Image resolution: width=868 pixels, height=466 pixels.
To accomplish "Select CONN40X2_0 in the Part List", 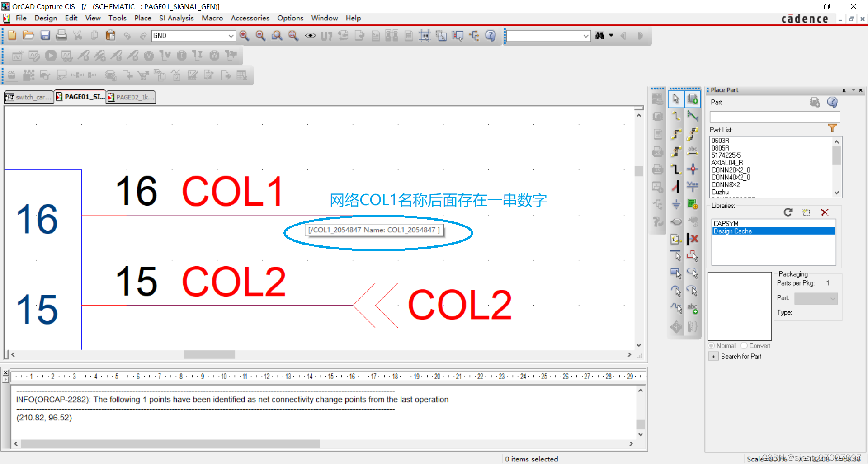I will point(731,177).
